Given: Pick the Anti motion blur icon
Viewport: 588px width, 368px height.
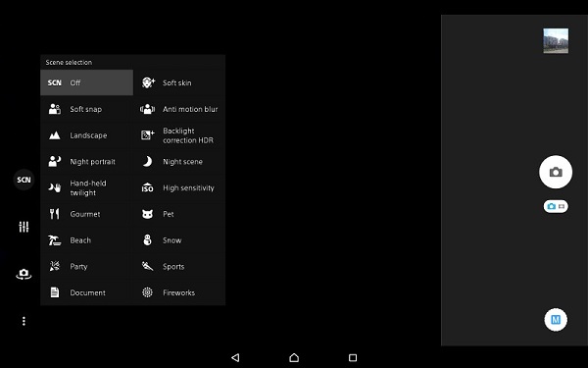Looking at the screenshot, I should (147, 109).
